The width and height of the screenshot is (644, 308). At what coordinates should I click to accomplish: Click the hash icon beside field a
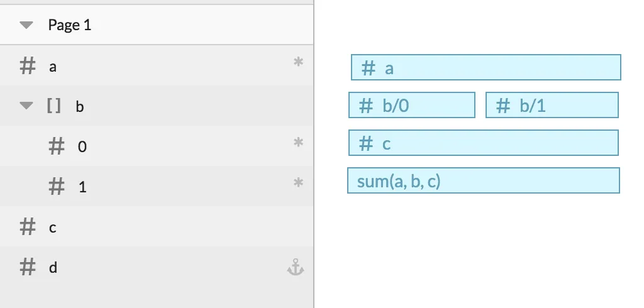tap(28, 66)
